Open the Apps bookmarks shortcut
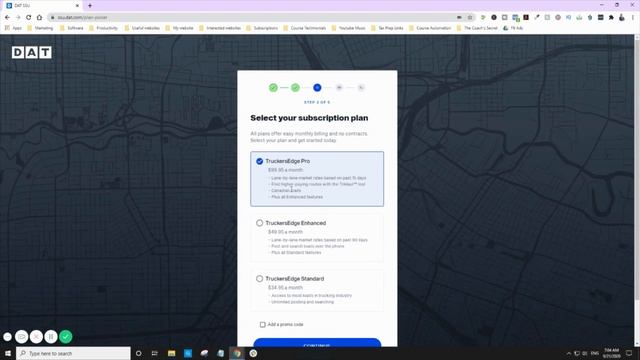The height and width of the screenshot is (360, 640). click(13, 28)
